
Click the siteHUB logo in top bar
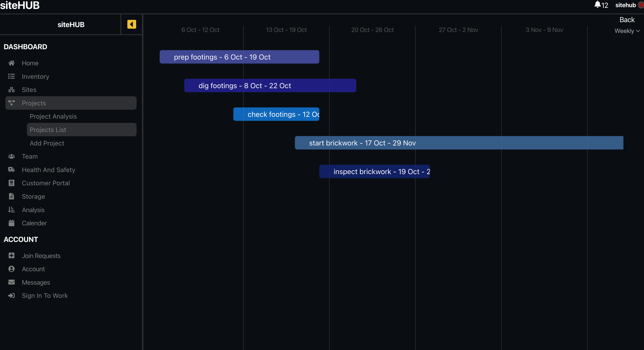pos(20,5)
